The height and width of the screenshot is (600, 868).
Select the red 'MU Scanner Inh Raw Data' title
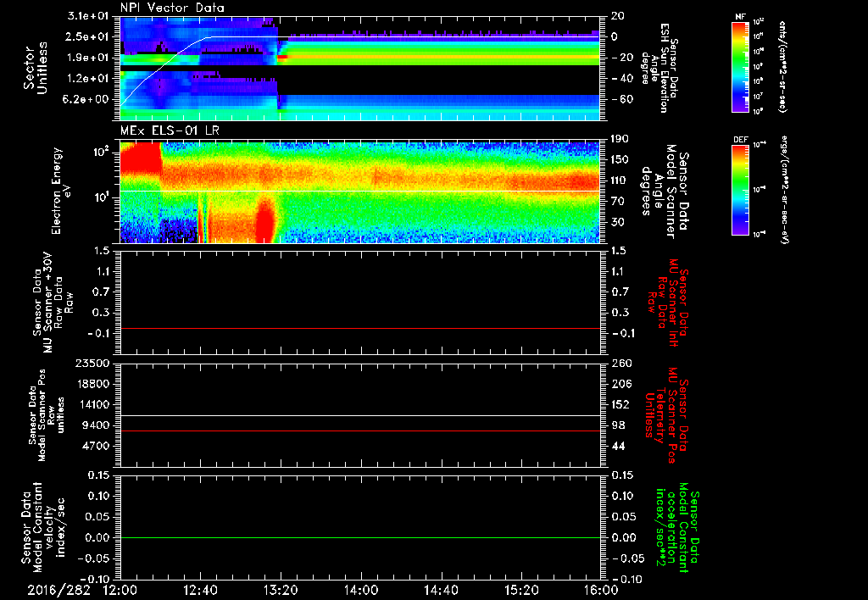[667, 303]
